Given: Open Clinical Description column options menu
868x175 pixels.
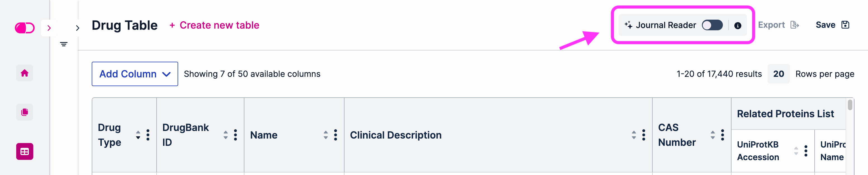Looking at the screenshot, I should tap(643, 135).
